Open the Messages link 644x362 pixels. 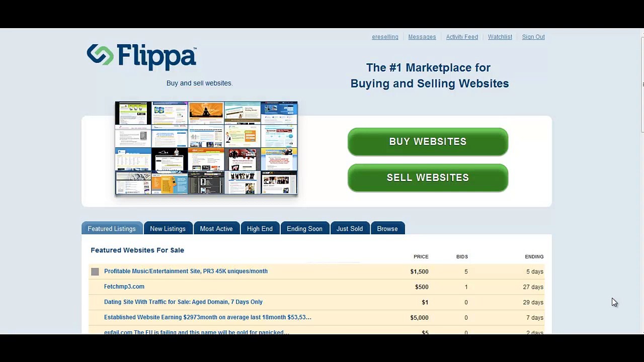coord(422,37)
